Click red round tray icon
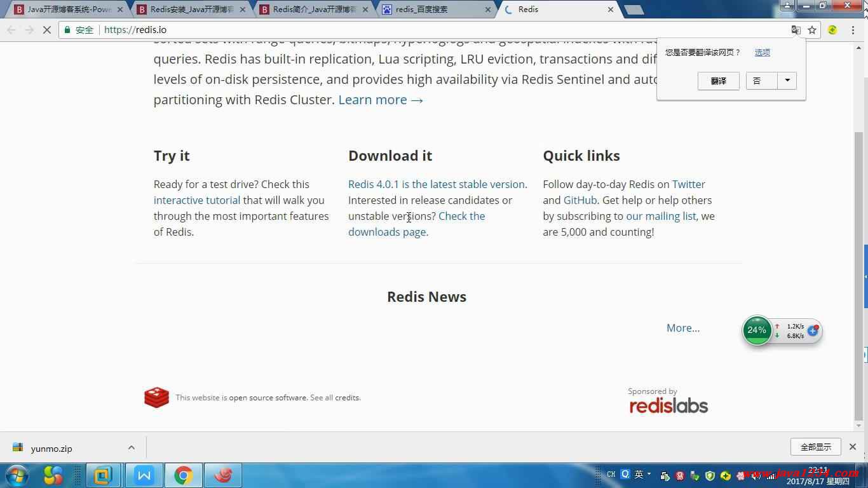Screen dimensions: 868x488 680,476
